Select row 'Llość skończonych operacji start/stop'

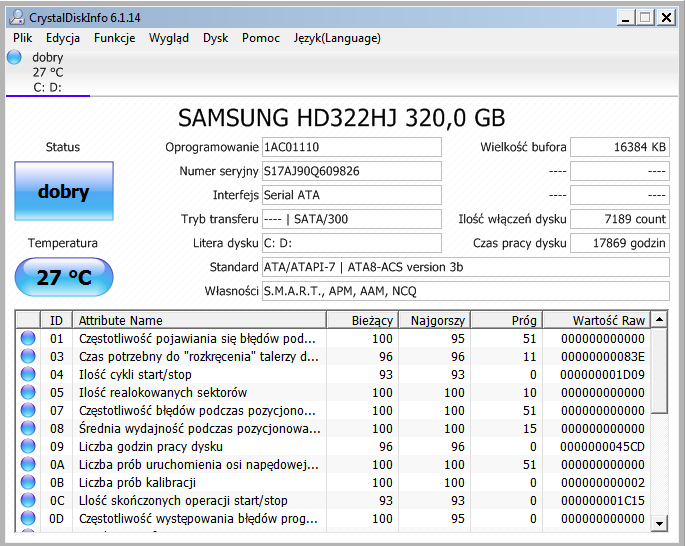point(333,501)
